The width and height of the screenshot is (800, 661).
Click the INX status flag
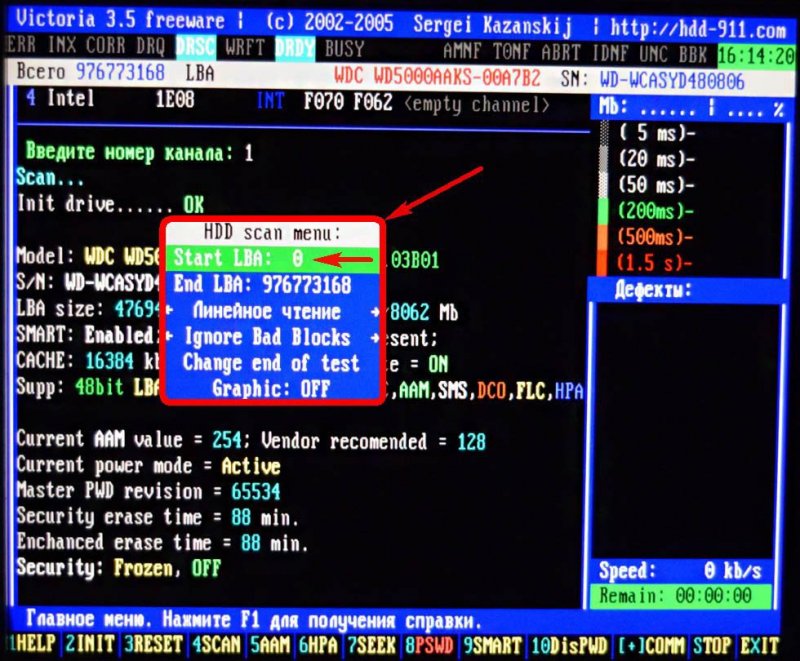pyautogui.click(x=61, y=45)
